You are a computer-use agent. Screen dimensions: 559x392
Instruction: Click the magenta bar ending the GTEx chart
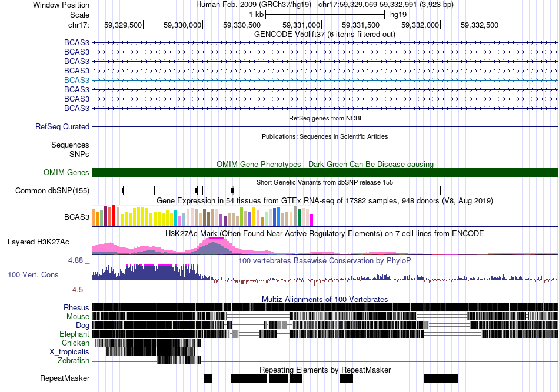pyautogui.click(x=311, y=220)
